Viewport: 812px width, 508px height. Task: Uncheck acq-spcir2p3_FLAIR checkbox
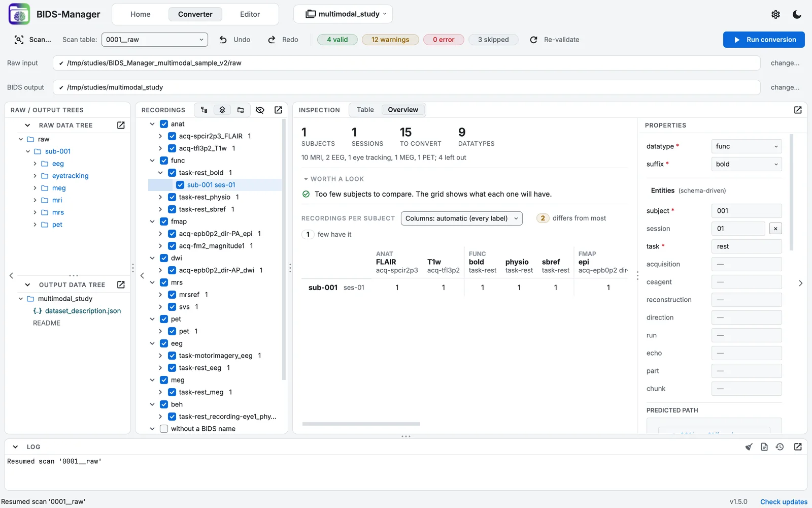pos(172,136)
